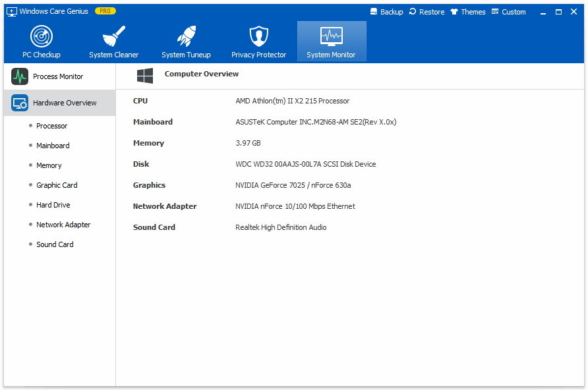Click the Process Monitor pulse icon
588x390 pixels.
(x=20, y=76)
